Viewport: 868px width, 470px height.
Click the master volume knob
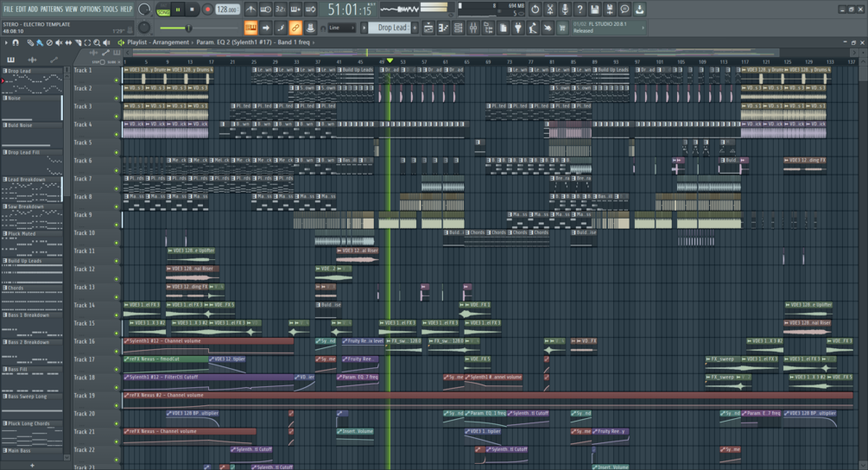[144, 10]
